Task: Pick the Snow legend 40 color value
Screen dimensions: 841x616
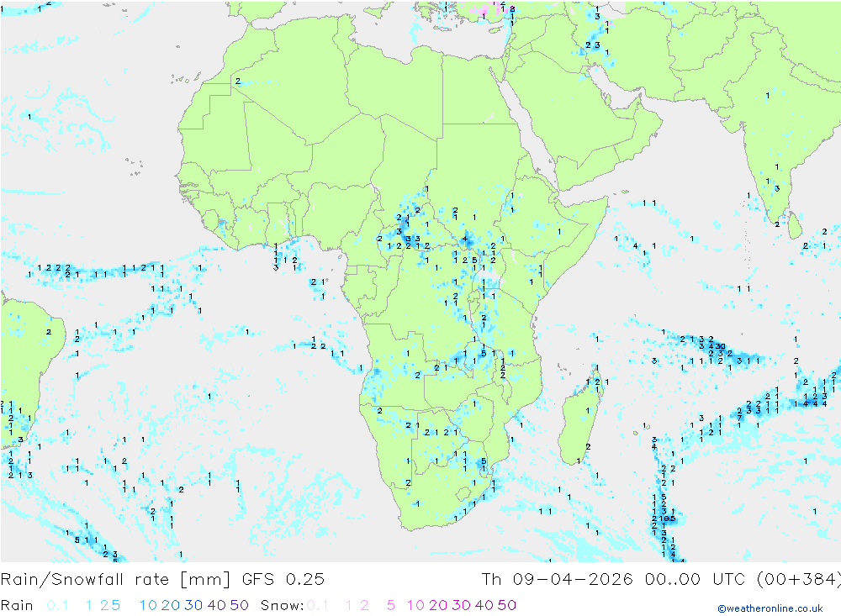Action: (484, 605)
